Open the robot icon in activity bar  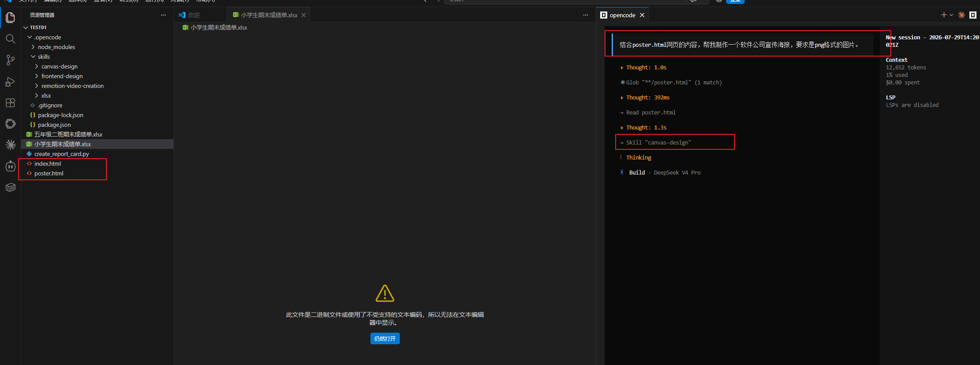pyautogui.click(x=10, y=166)
